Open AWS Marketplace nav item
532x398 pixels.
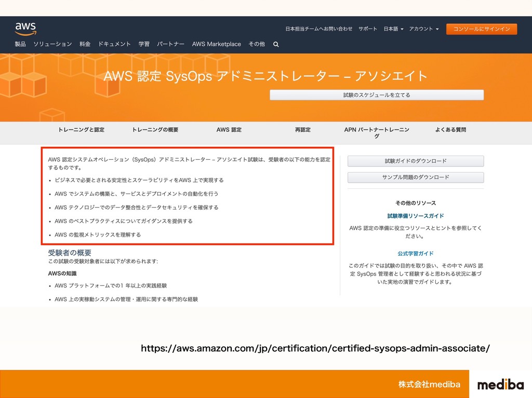[217, 44]
